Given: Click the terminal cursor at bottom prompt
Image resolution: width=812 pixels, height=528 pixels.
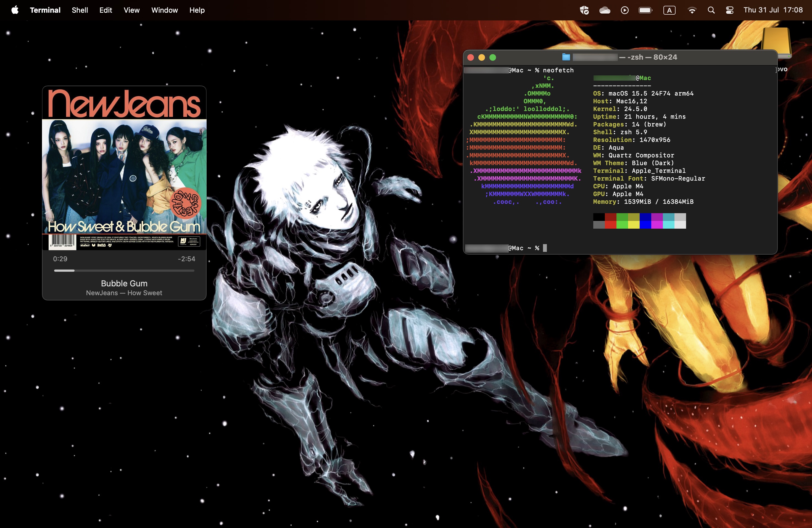Looking at the screenshot, I should 545,248.
